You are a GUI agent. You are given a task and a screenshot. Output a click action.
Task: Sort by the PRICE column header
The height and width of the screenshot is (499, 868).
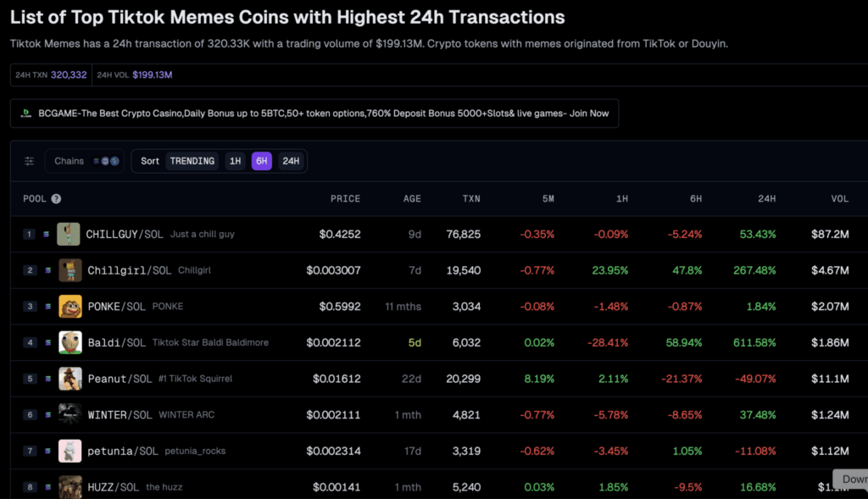(345, 198)
